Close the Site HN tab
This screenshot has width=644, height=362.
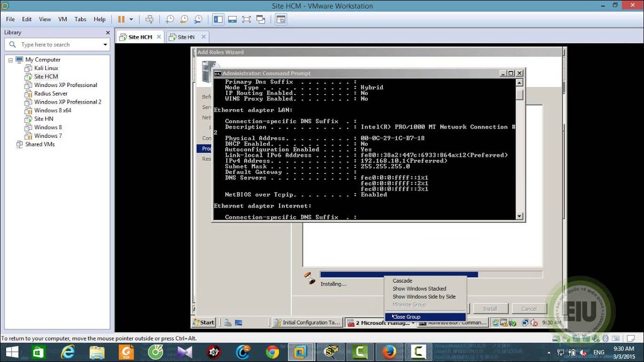point(203,37)
